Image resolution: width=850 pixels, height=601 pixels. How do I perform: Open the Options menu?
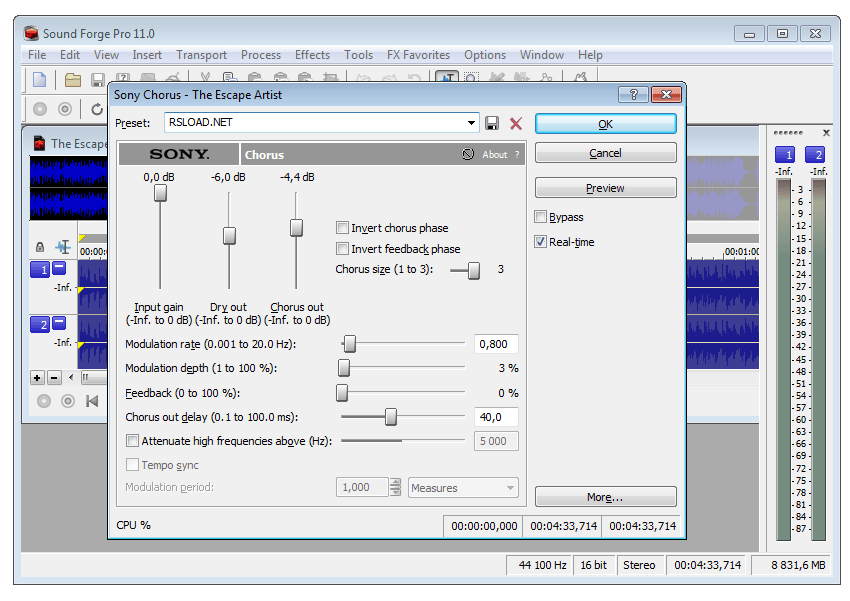[485, 55]
